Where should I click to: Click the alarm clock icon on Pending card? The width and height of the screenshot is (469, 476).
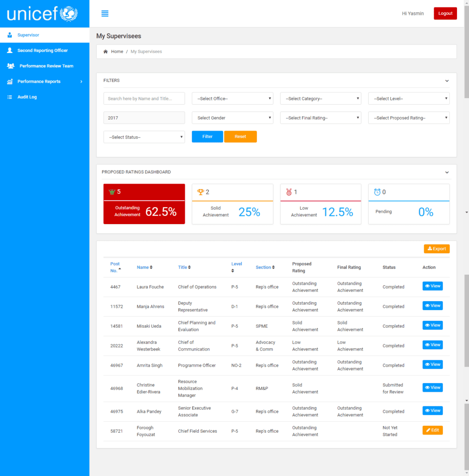point(377,192)
